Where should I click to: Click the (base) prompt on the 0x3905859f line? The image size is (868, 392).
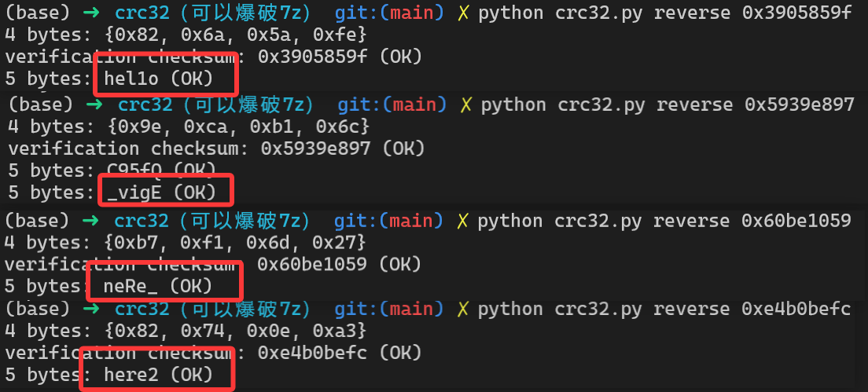39,13
